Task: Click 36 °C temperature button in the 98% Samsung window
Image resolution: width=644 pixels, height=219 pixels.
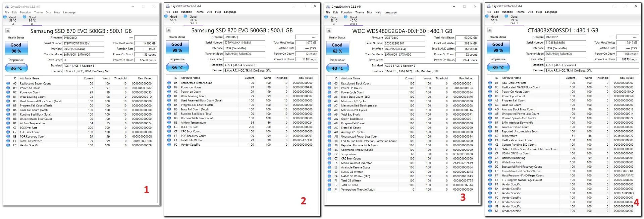Action: pyautogui.click(x=16, y=68)
